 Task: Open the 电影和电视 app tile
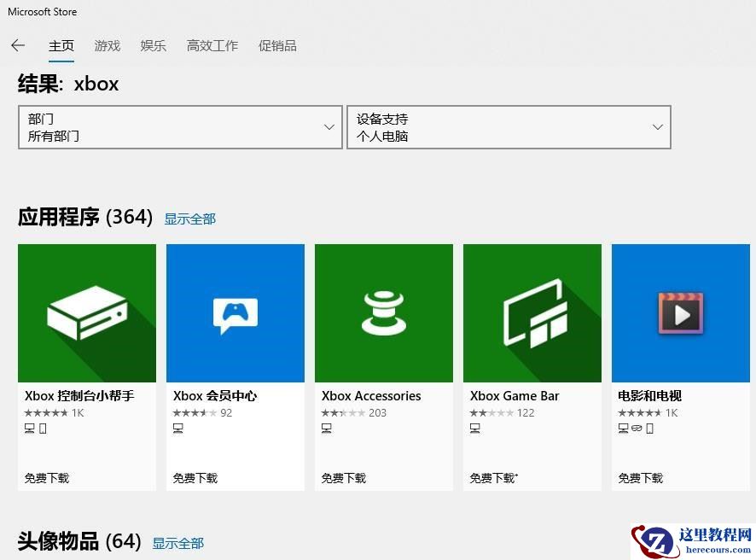pyautogui.click(x=680, y=312)
